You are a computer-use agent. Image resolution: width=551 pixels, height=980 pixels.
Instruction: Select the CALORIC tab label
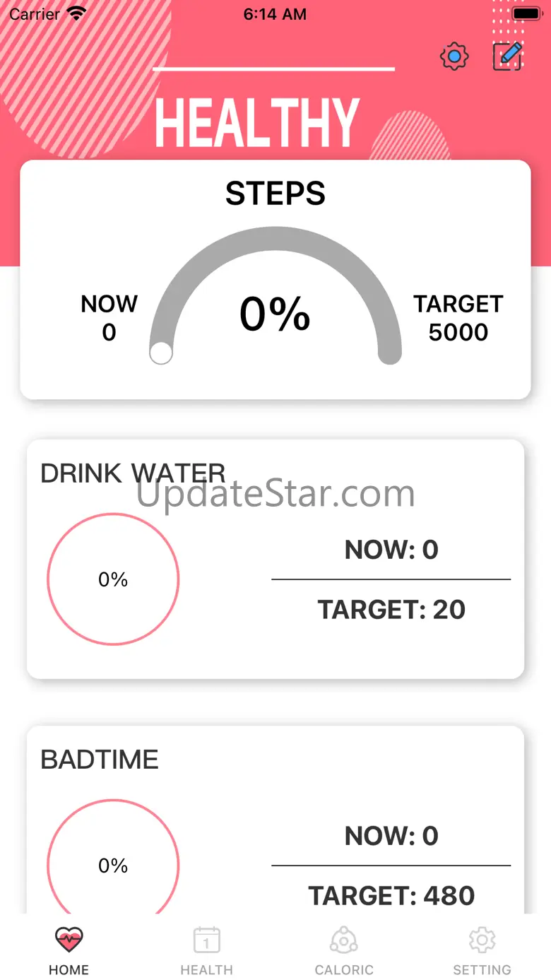click(x=344, y=970)
